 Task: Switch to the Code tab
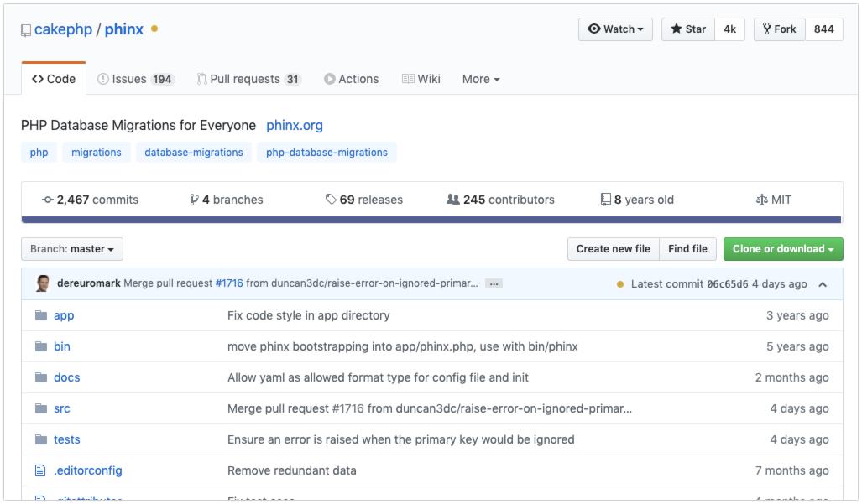coord(54,79)
